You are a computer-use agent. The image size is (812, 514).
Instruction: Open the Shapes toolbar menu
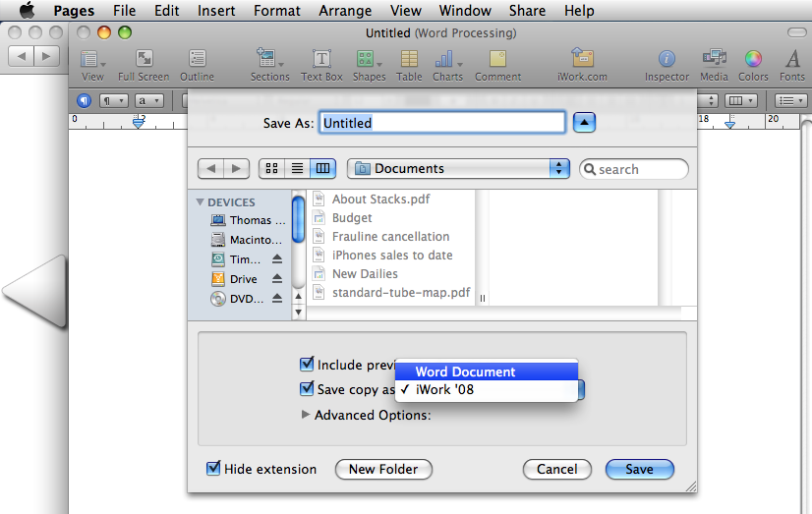(369, 65)
